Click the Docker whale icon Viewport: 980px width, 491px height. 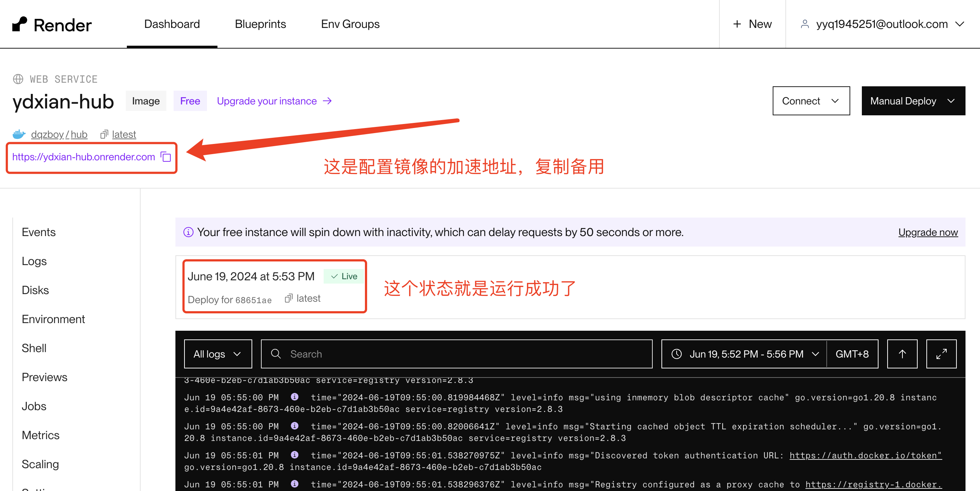point(18,135)
